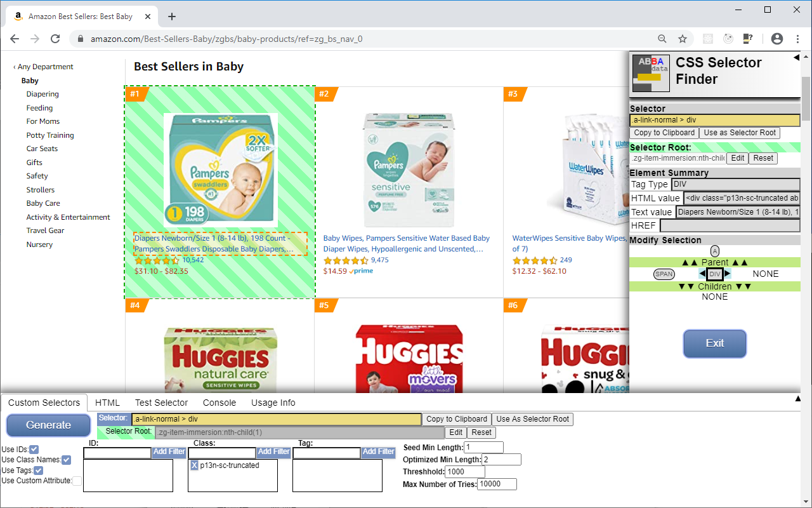Open the zoom magnifier in address bar
Screen dimensions: 812x508
[x=662, y=39]
